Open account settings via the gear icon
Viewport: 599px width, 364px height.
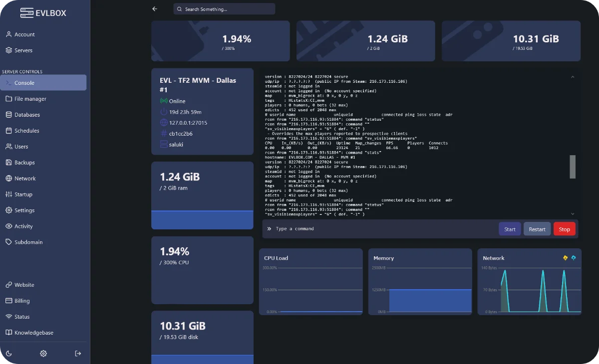(43, 353)
